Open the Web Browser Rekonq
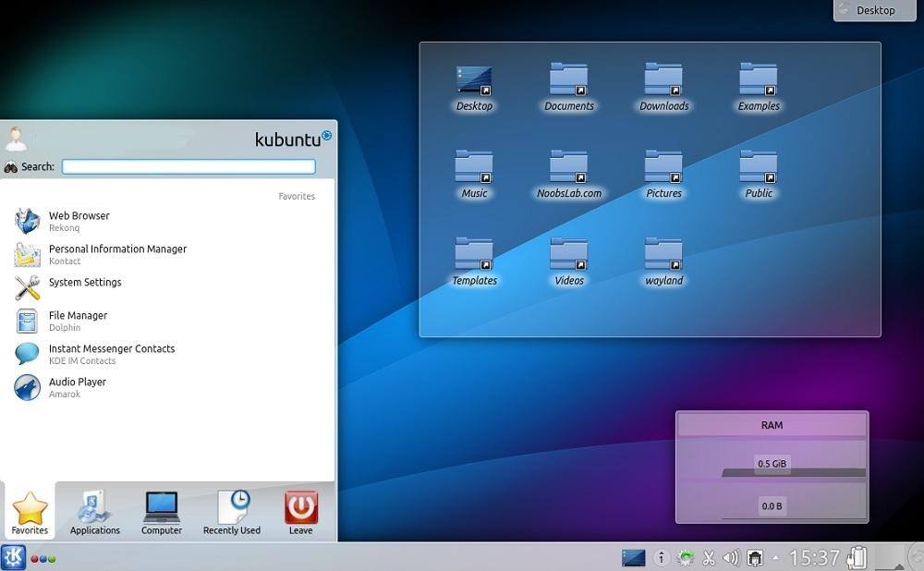The width and height of the screenshot is (924, 571). click(x=79, y=221)
